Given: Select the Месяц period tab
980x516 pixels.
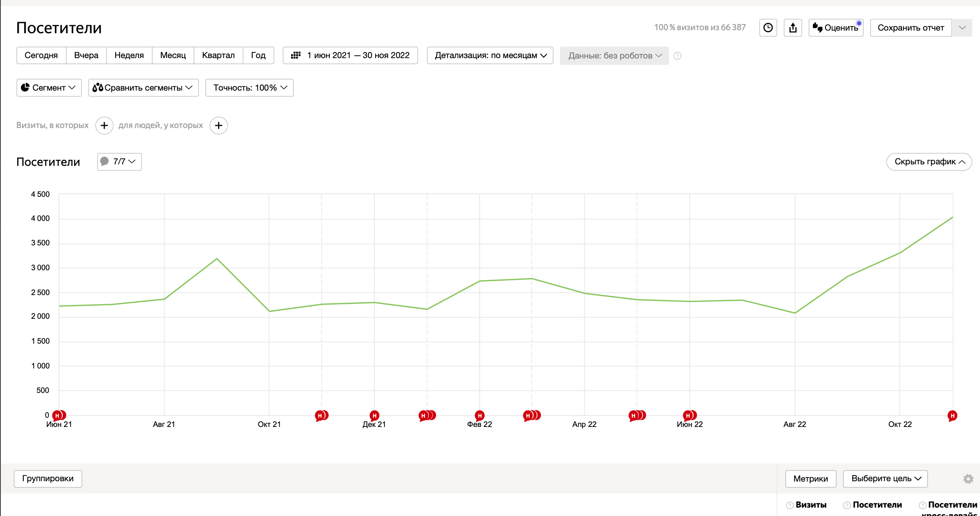Looking at the screenshot, I should (x=173, y=55).
